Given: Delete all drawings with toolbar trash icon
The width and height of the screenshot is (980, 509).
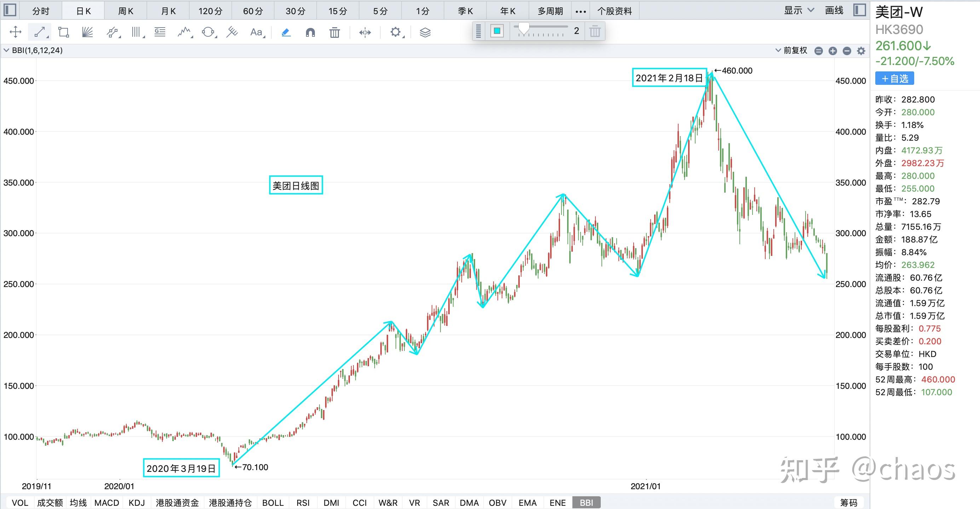Looking at the screenshot, I should point(334,32).
